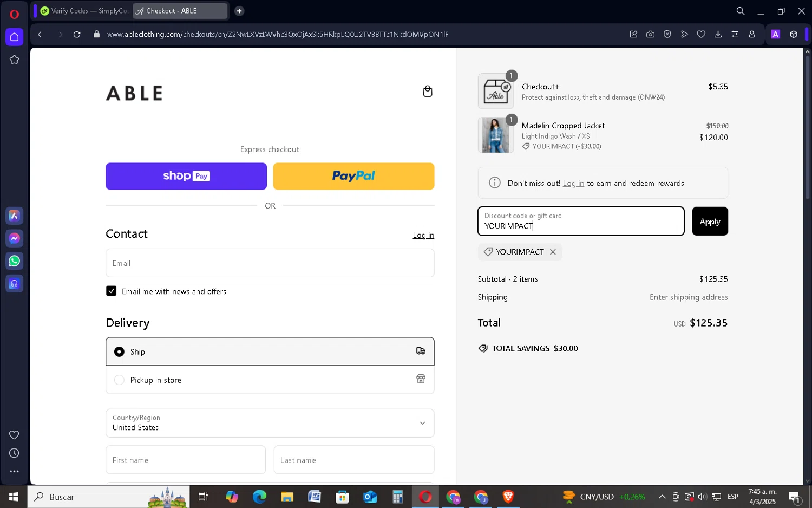Save page with toolbar heart icon

pyautogui.click(x=701, y=34)
